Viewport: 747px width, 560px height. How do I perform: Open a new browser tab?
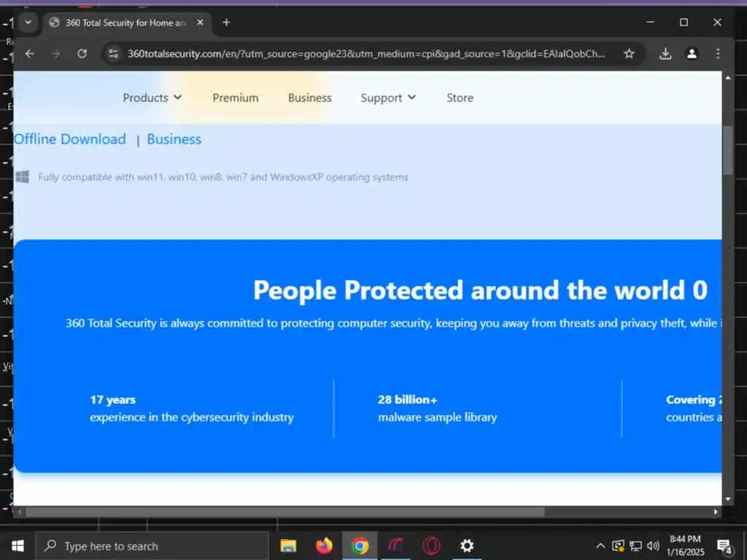(226, 23)
